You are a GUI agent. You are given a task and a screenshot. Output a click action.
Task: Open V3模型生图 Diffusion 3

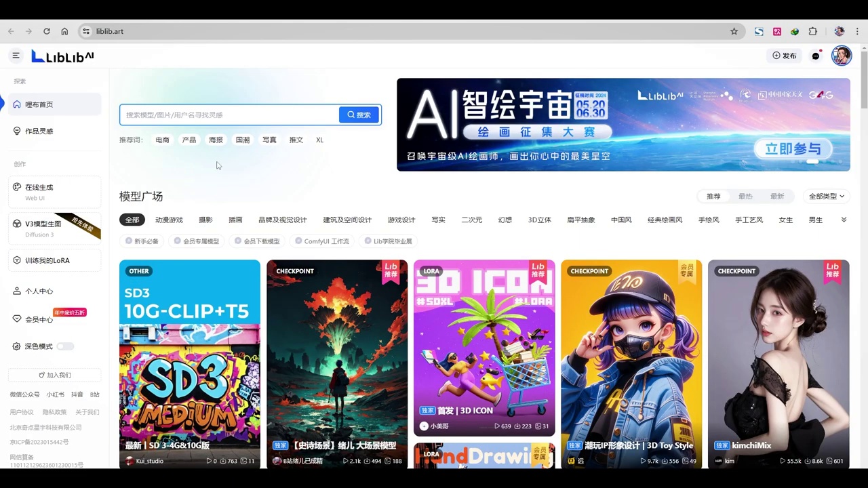pyautogui.click(x=55, y=228)
